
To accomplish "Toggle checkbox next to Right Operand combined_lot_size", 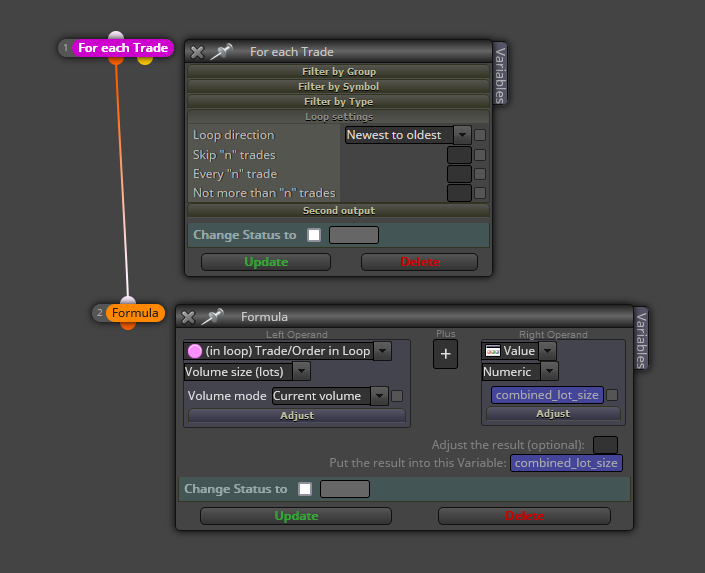I will click(x=612, y=395).
